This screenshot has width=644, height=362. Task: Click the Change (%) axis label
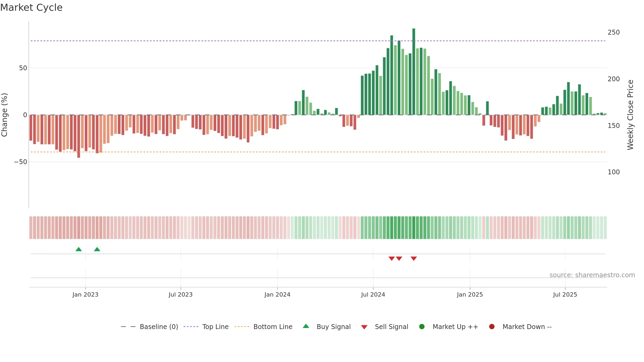pos(4,115)
